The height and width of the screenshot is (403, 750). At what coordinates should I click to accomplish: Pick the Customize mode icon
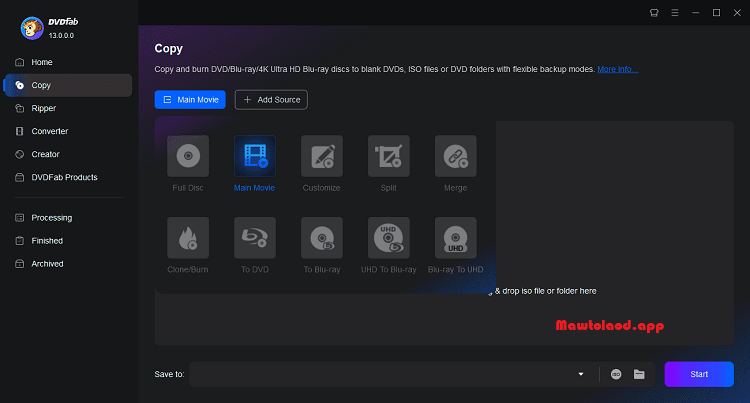pyautogui.click(x=322, y=156)
